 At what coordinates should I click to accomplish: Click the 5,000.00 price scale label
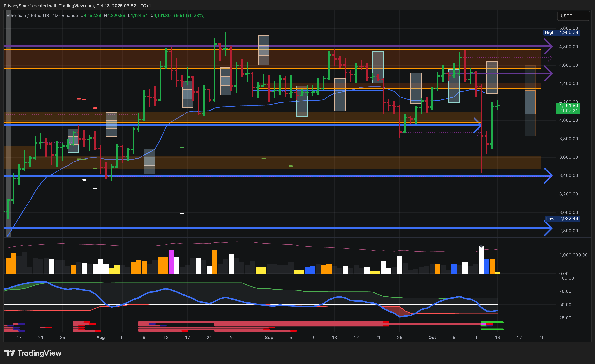(x=568, y=28)
